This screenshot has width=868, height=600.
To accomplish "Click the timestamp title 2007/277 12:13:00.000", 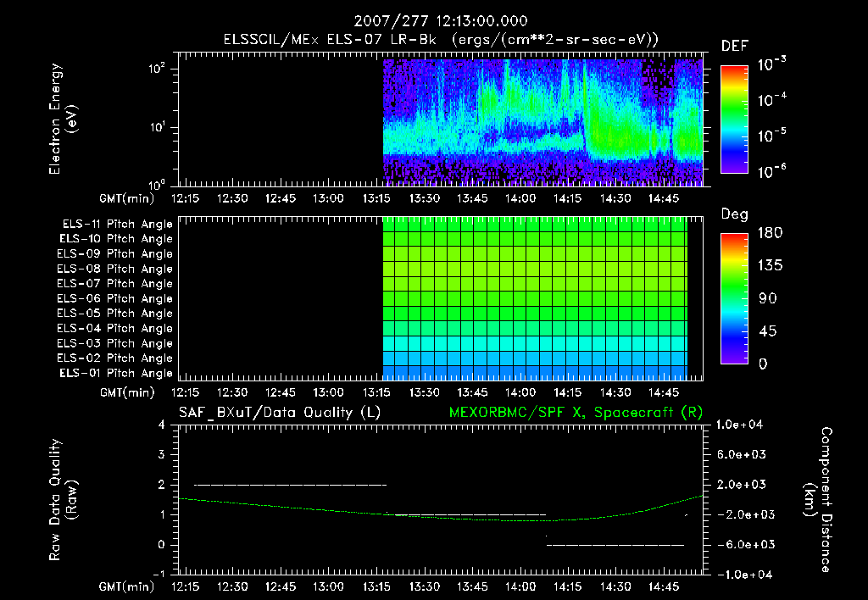I will (441, 21).
